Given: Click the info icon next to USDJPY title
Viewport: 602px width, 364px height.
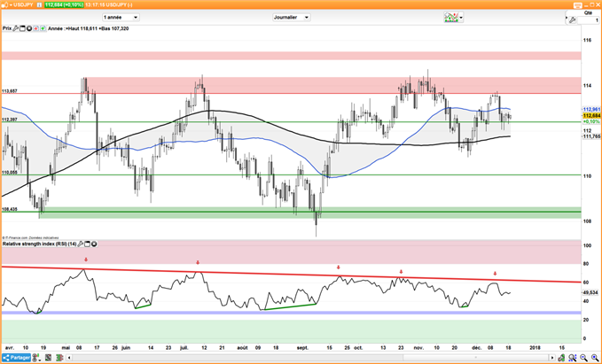Looking at the screenshot, I should [39, 4].
